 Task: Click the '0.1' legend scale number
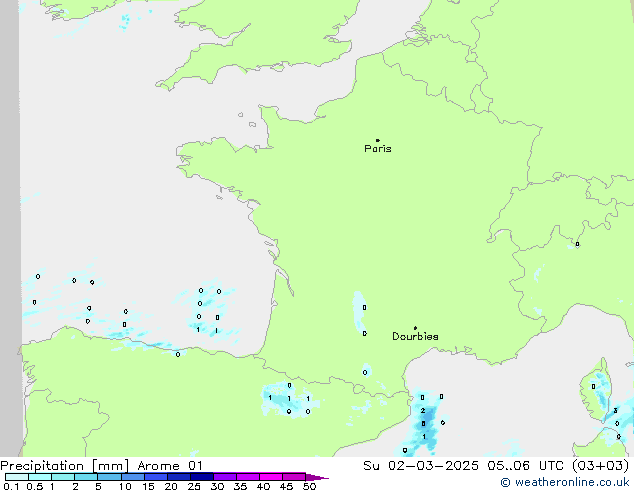pos(11,486)
